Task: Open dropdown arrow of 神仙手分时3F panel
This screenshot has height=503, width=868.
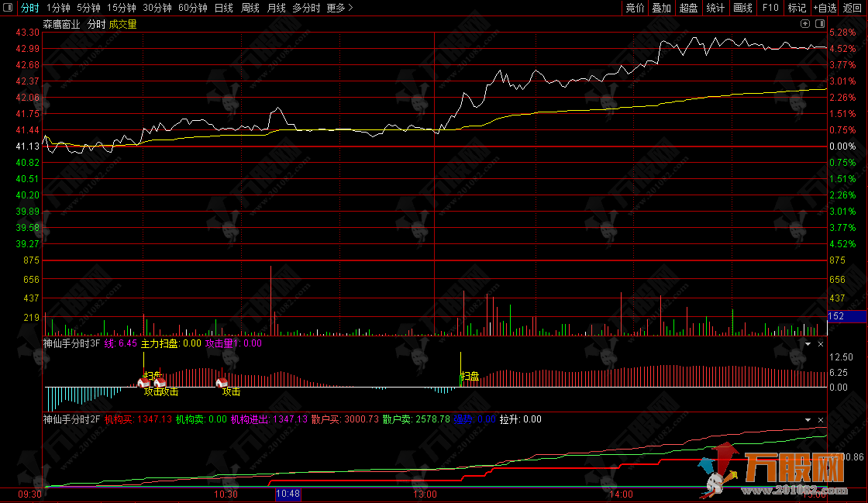Action: [x=808, y=343]
